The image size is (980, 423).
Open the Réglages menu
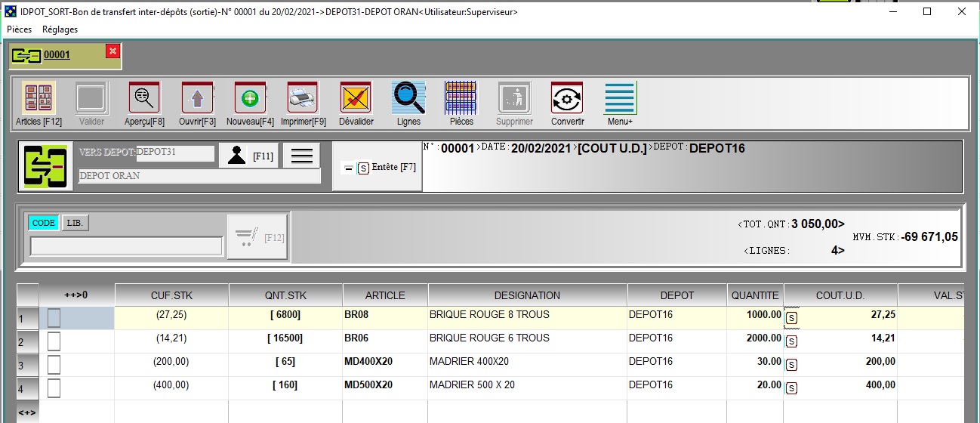(x=60, y=29)
